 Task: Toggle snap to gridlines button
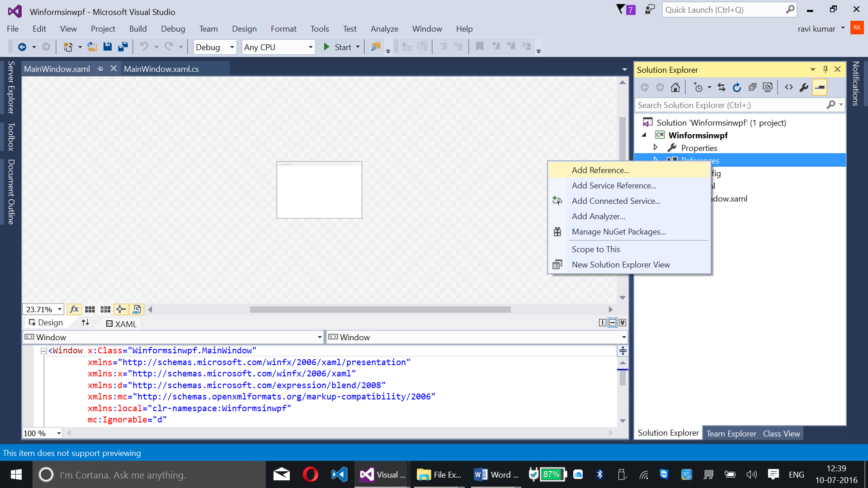pyautogui.click(x=105, y=310)
